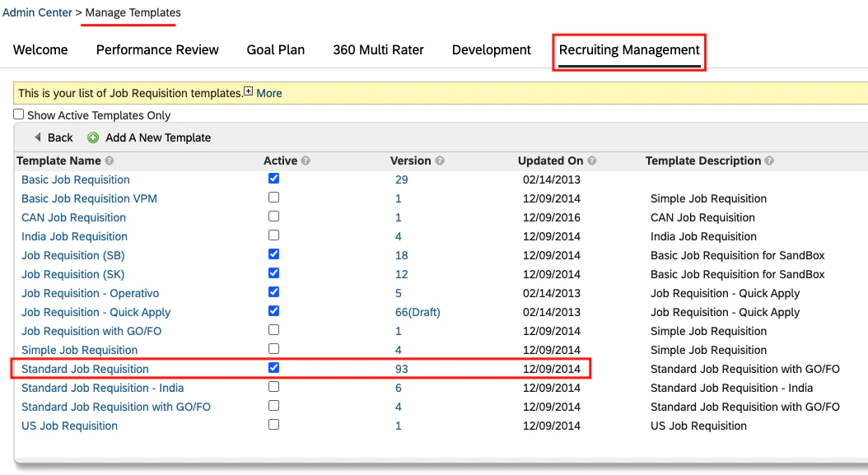Open the Basic Job Requisition VPM template
868x475 pixels.
(89, 198)
